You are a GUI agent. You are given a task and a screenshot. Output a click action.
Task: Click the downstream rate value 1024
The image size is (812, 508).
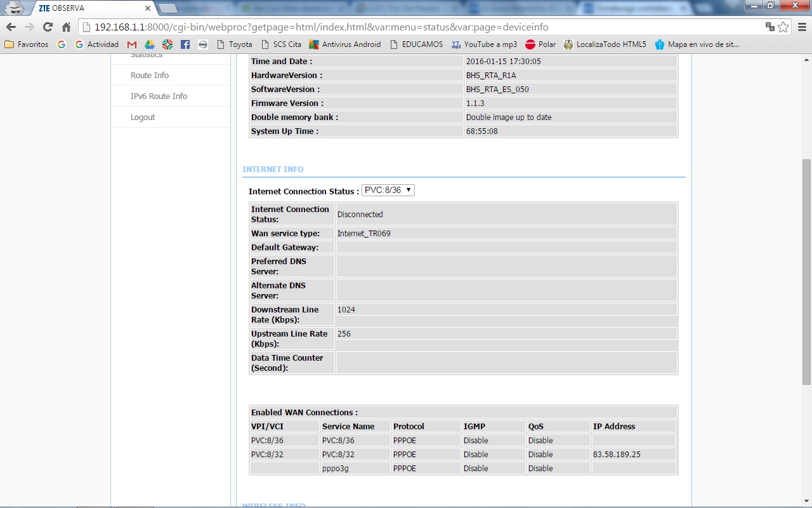pos(346,310)
